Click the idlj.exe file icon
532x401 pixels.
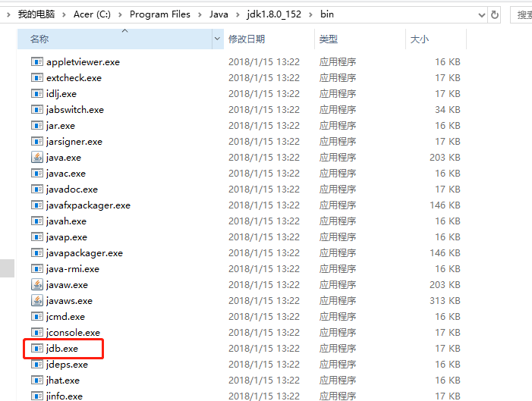pyautogui.click(x=37, y=93)
